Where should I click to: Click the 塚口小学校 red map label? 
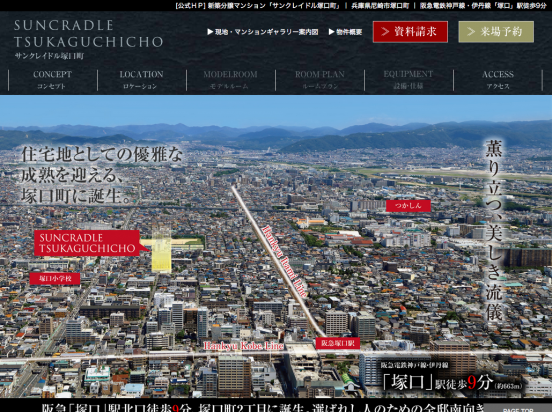coord(55,279)
